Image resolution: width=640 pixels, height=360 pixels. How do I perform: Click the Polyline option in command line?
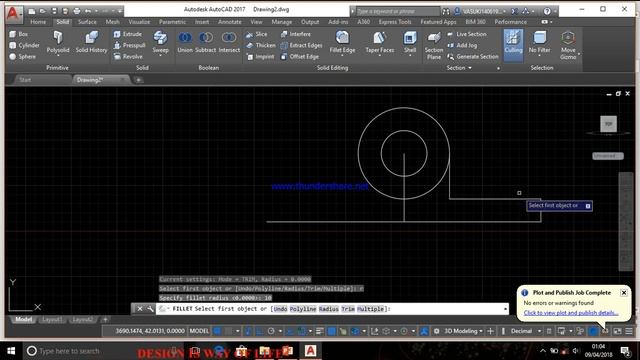[303, 309]
